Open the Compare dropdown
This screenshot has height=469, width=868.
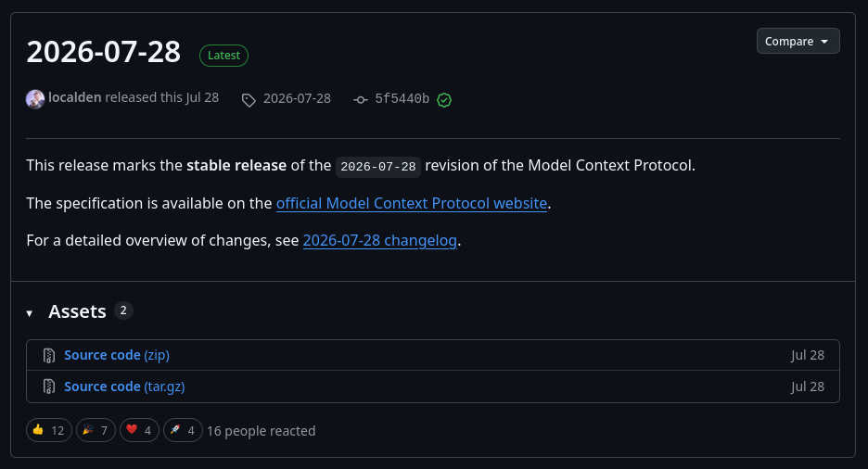point(798,42)
